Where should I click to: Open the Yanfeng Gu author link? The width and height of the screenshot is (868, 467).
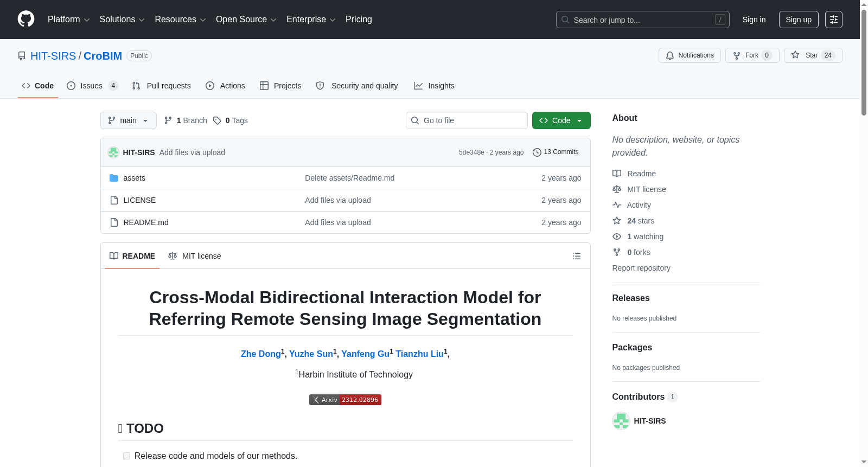(365, 354)
